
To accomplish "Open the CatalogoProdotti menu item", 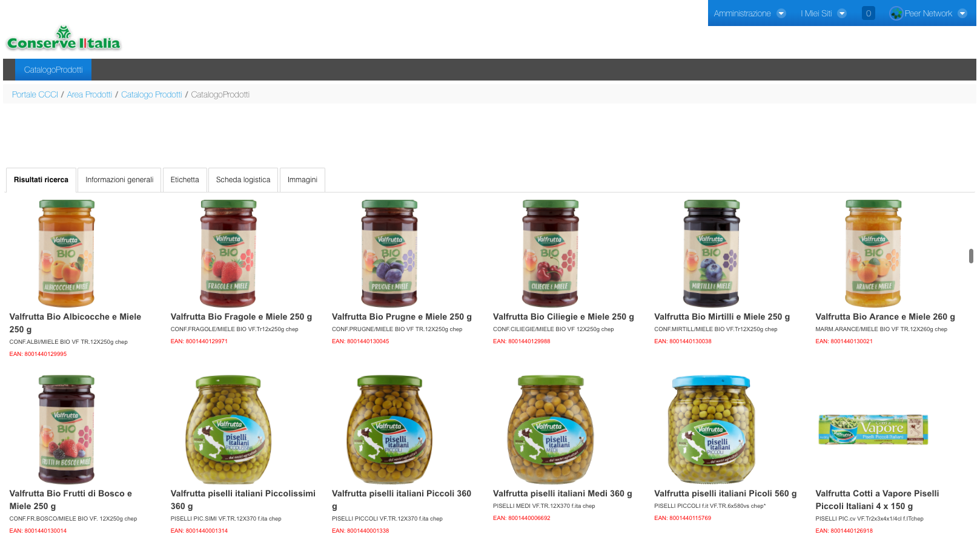I will 53,70.
